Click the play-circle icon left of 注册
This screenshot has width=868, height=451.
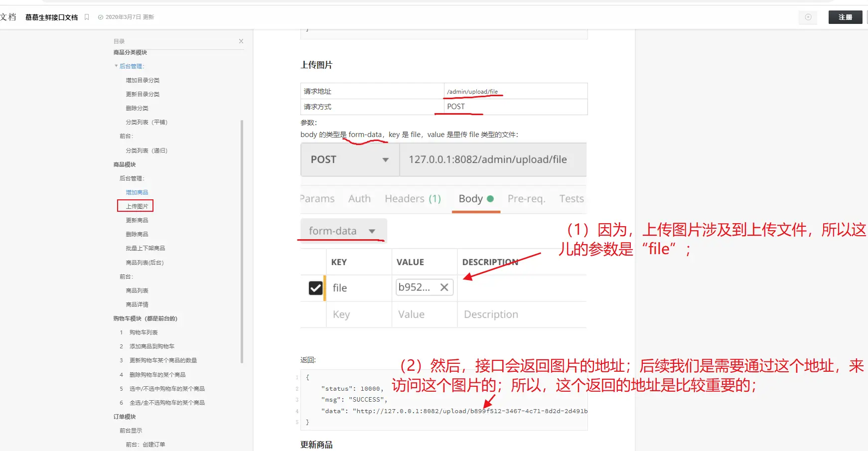(808, 17)
